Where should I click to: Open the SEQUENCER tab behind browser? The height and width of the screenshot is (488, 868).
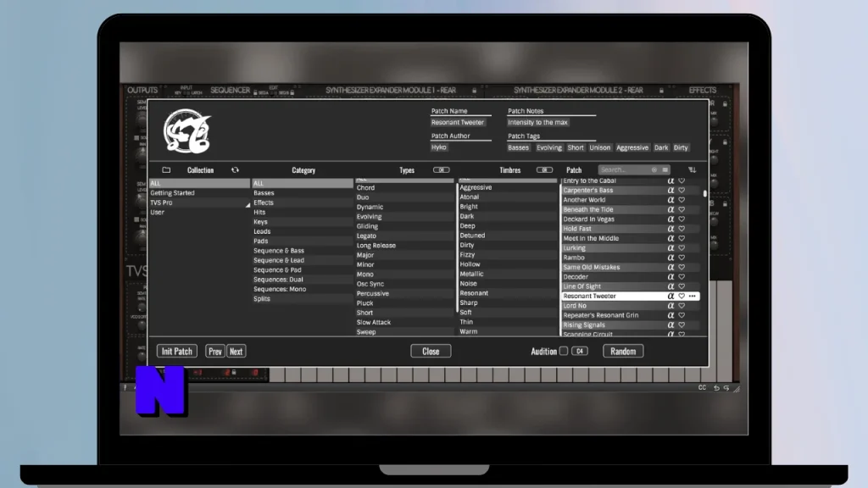[231, 90]
